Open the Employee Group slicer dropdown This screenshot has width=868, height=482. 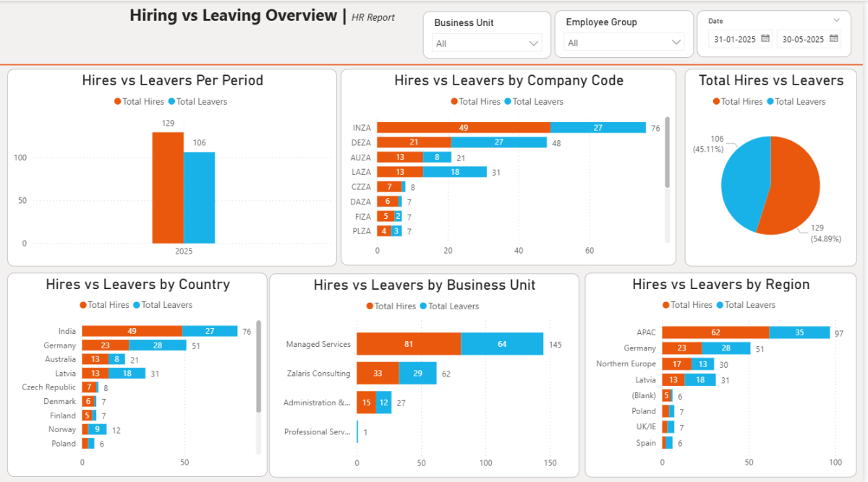(676, 43)
